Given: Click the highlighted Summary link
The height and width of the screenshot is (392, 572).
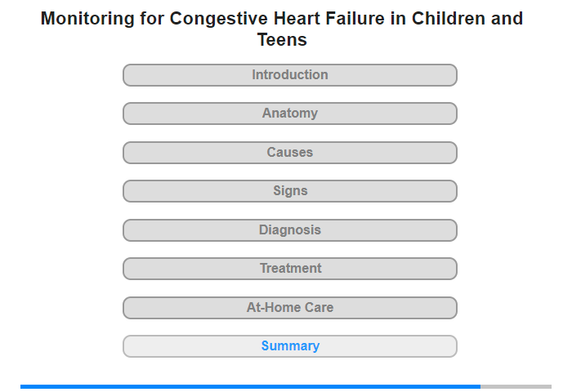Looking at the screenshot, I should click(x=290, y=345).
